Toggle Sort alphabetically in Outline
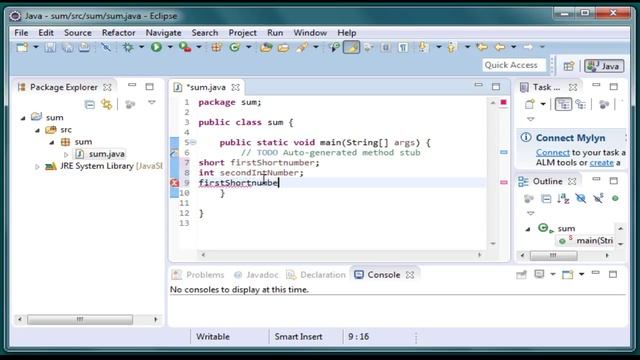 (563, 199)
